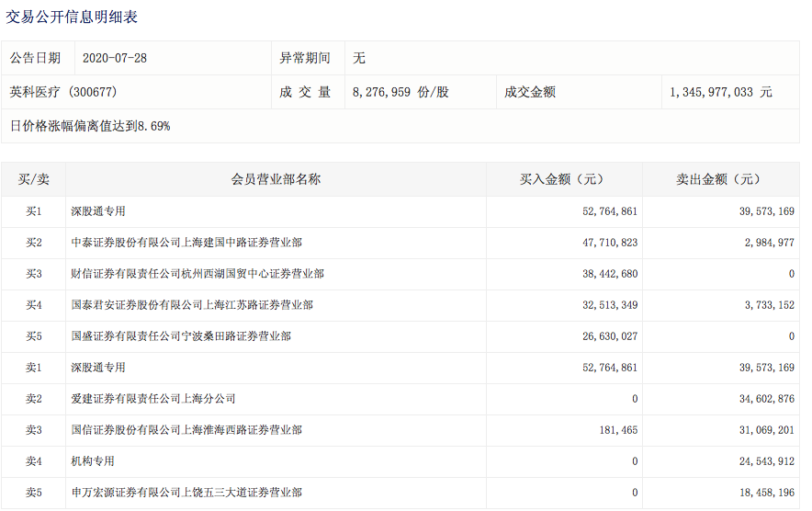Click the announcement date 2020-07-28
This screenshot has height=511, width=812.
(115, 58)
